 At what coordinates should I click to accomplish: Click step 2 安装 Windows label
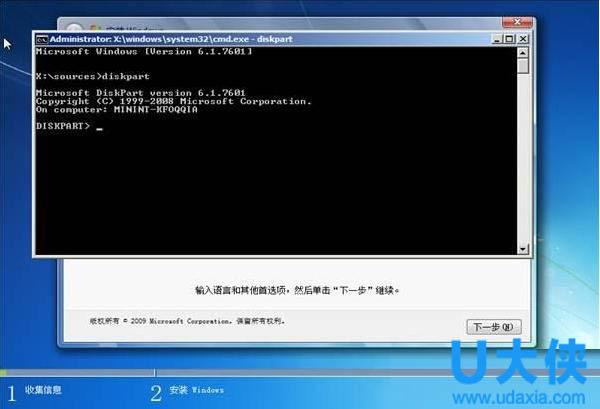[196, 390]
